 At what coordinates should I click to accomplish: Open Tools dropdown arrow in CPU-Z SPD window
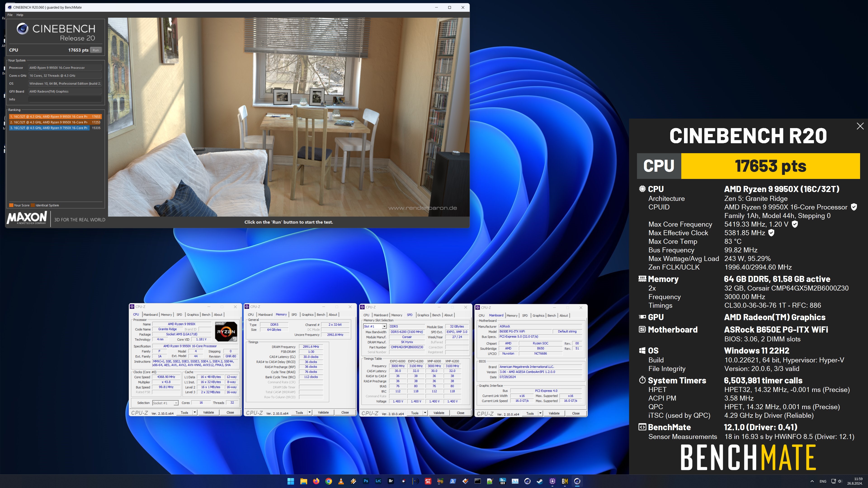(425, 413)
